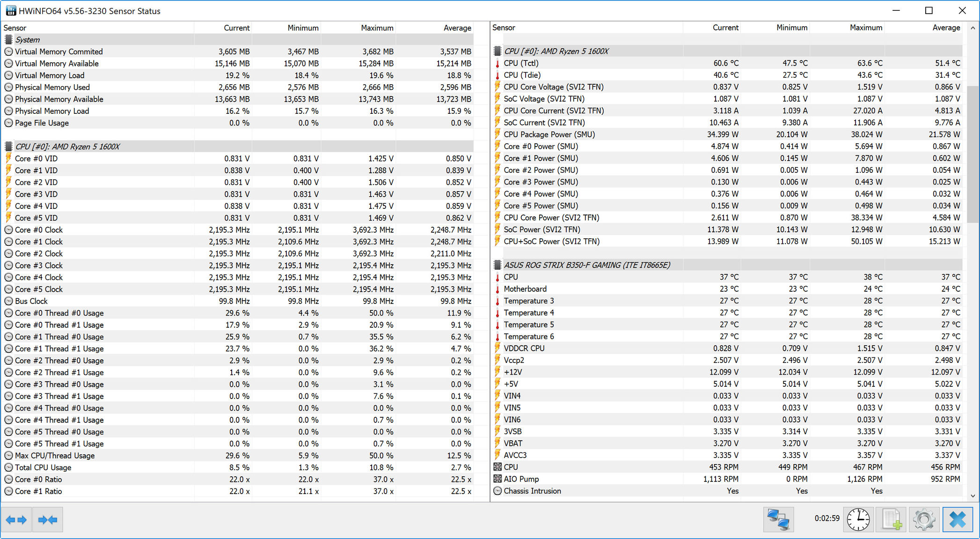
Task: Click the Motherboard temperature thermometer icon
Action: click(x=497, y=289)
